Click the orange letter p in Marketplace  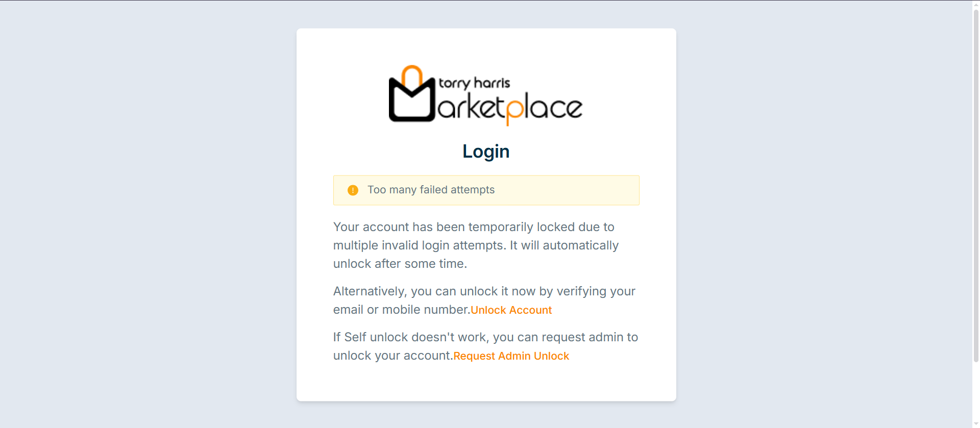click(514, 111)
